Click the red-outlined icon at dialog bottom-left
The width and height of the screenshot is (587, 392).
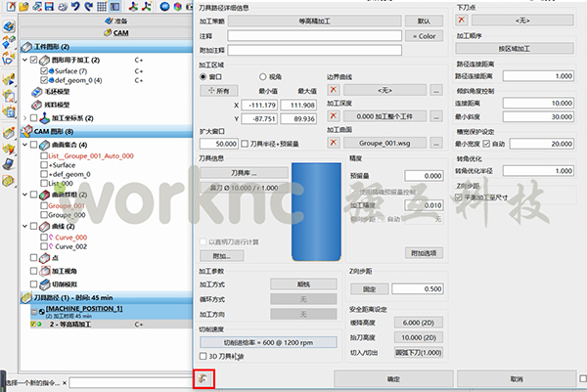[x=203, y=377]
